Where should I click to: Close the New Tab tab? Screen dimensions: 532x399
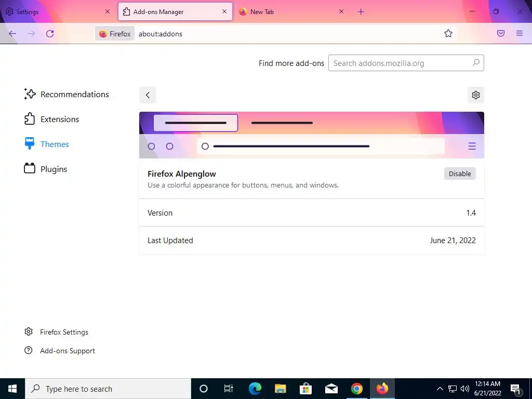341,11
